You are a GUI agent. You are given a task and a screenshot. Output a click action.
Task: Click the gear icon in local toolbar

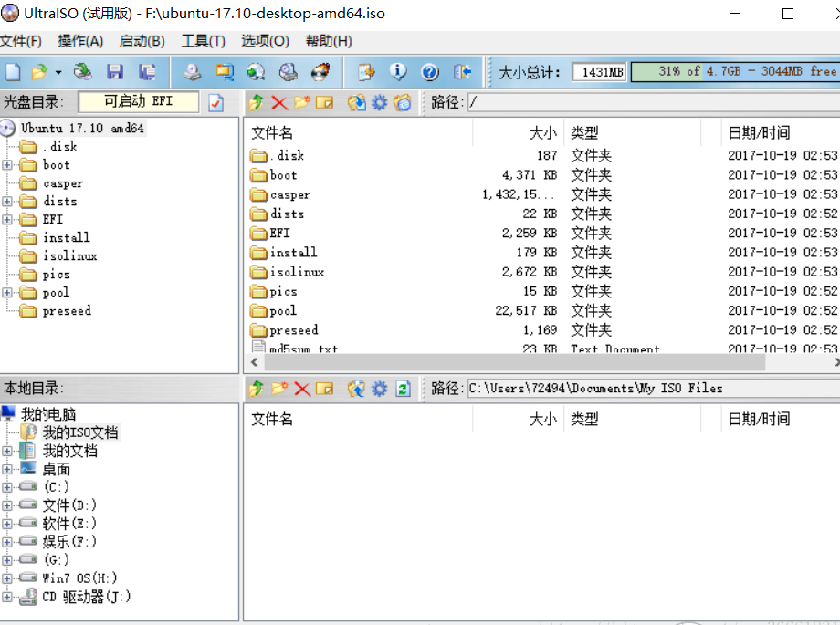pos(379,389)
